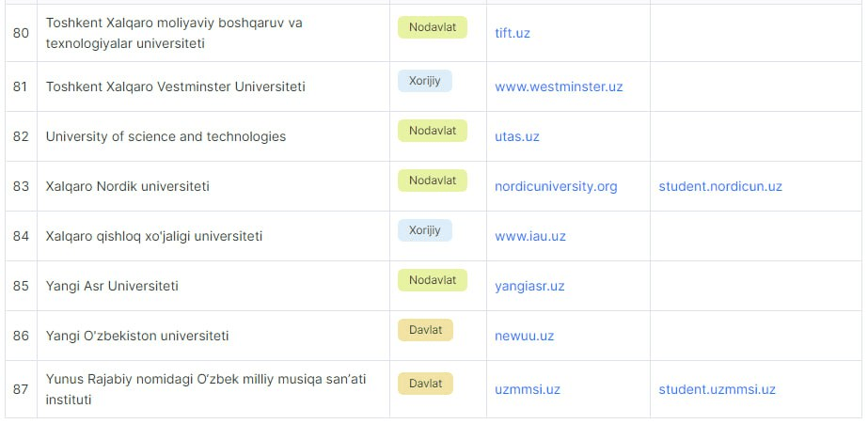Viewport: 868px width, 424px height.
Task: Select Yangi Asr Universiteti name cell
Action: click(x=213, y=286)
